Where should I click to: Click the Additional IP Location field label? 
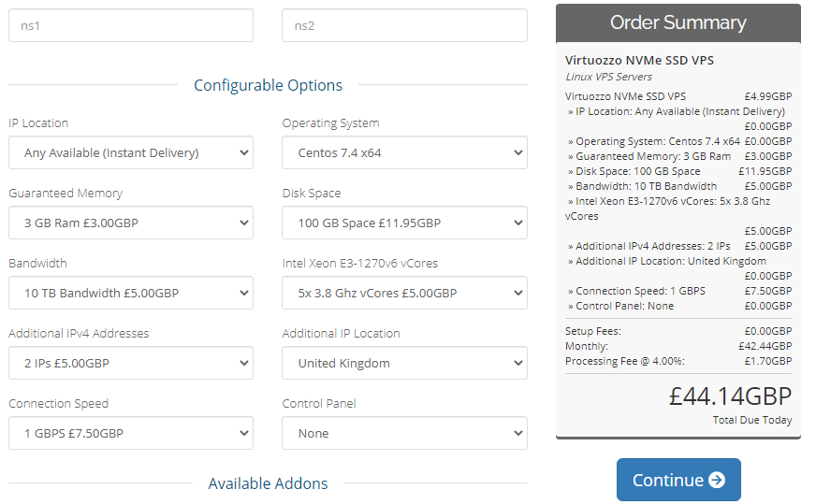(341, 334)
